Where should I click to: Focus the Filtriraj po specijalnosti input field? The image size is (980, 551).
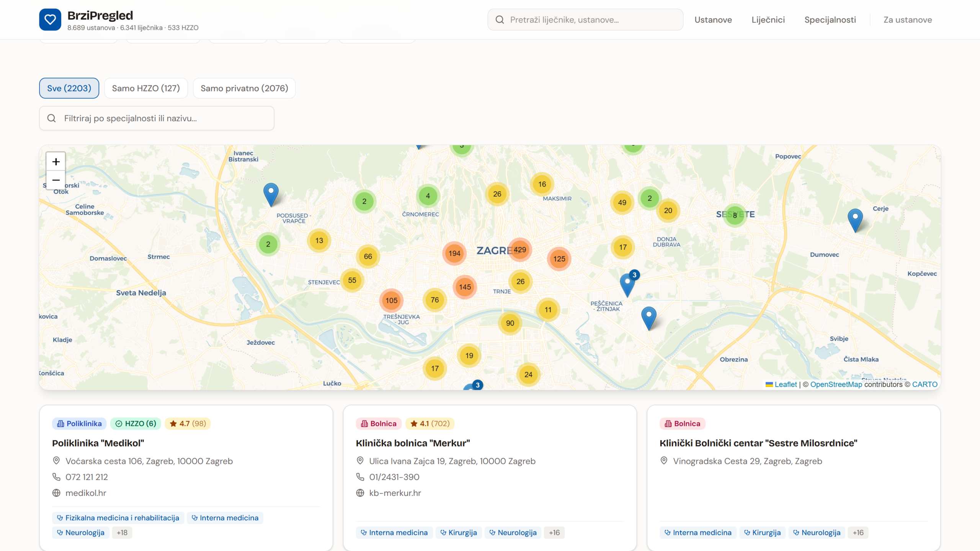(x=157, y=118)
